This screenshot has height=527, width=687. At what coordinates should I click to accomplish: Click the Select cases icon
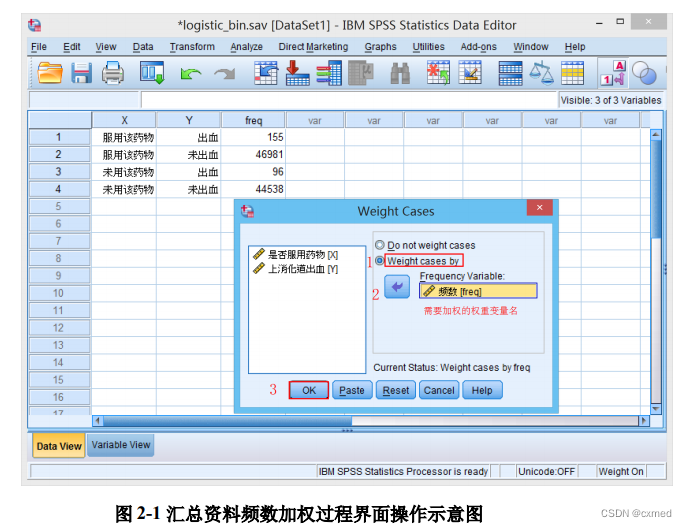[x=572, y=73]
